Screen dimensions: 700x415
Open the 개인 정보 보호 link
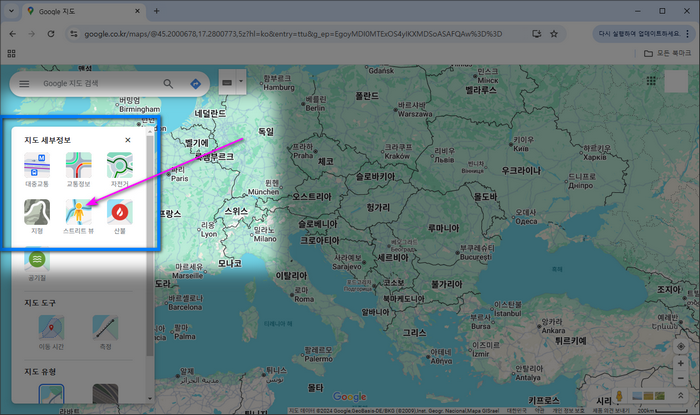click(568, 410)
